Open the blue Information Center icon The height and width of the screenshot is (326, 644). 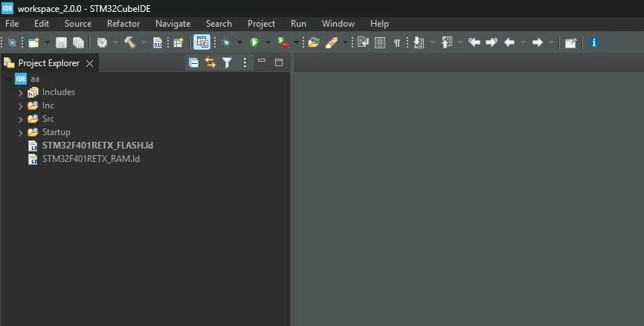pos(593,42)
